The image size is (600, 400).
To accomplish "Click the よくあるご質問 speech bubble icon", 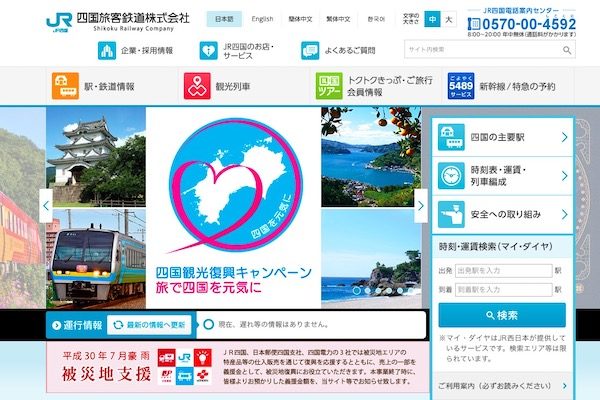I will 310,51.
